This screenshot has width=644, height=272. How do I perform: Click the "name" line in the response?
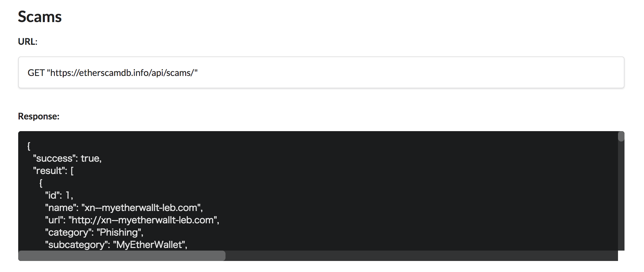[124, 208]
